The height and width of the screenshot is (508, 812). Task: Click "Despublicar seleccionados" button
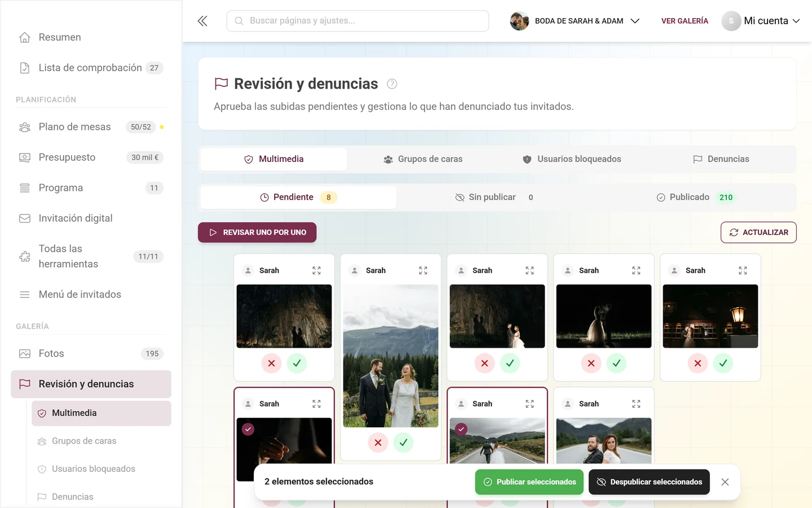[x=649, y=482]
